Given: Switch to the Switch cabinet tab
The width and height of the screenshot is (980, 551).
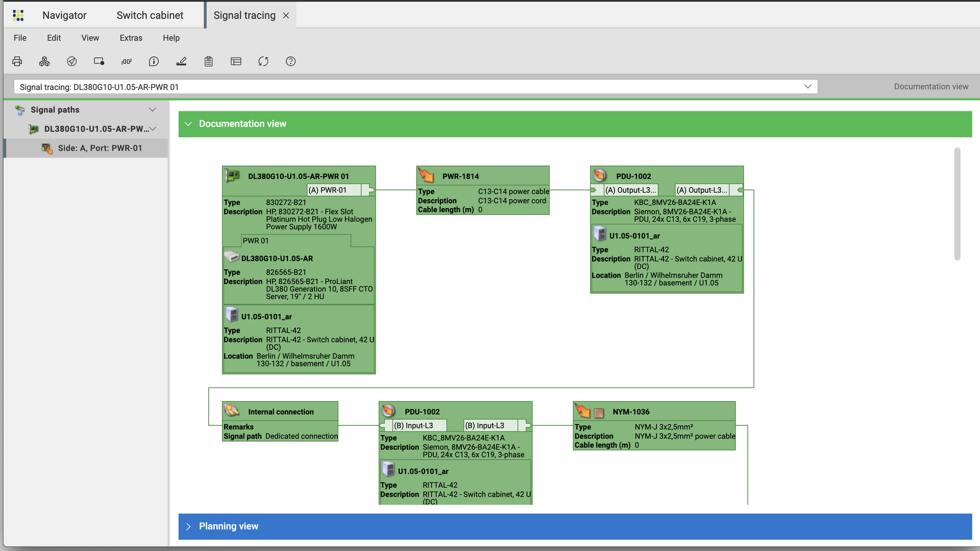Looking at the screenshot, I should (x=150, y=15).
